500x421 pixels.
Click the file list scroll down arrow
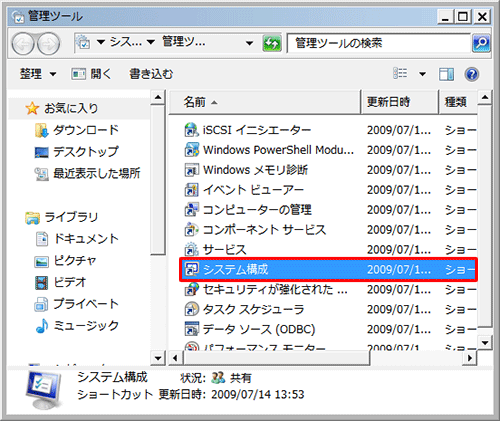[485, 342]
